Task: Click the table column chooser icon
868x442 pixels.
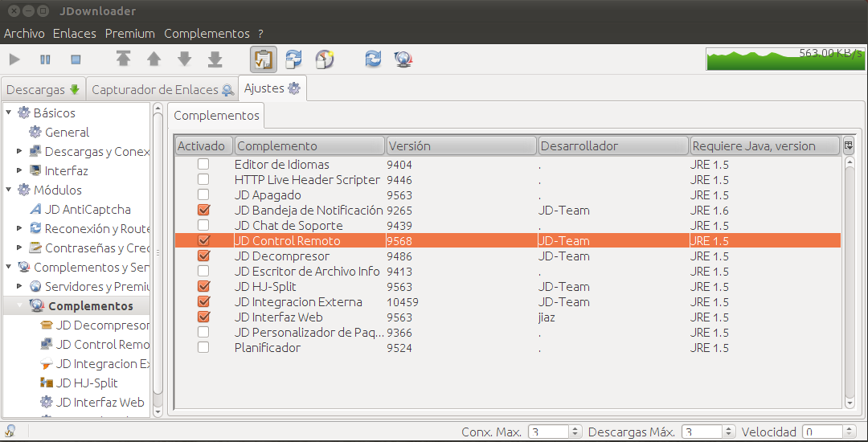Action: [x=849, y=146]
